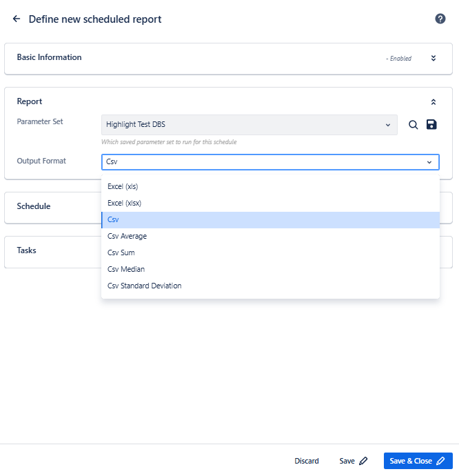The image size is (459, 476).
Task: Collapse the Report section chevron
Action: pos(433,102)
